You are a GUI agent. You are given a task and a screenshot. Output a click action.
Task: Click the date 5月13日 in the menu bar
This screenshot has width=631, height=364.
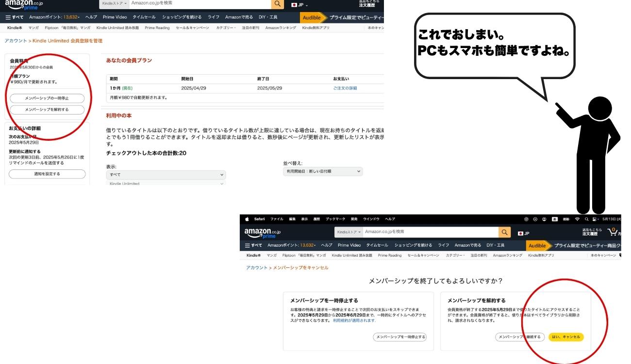click(x=612, y=219)
